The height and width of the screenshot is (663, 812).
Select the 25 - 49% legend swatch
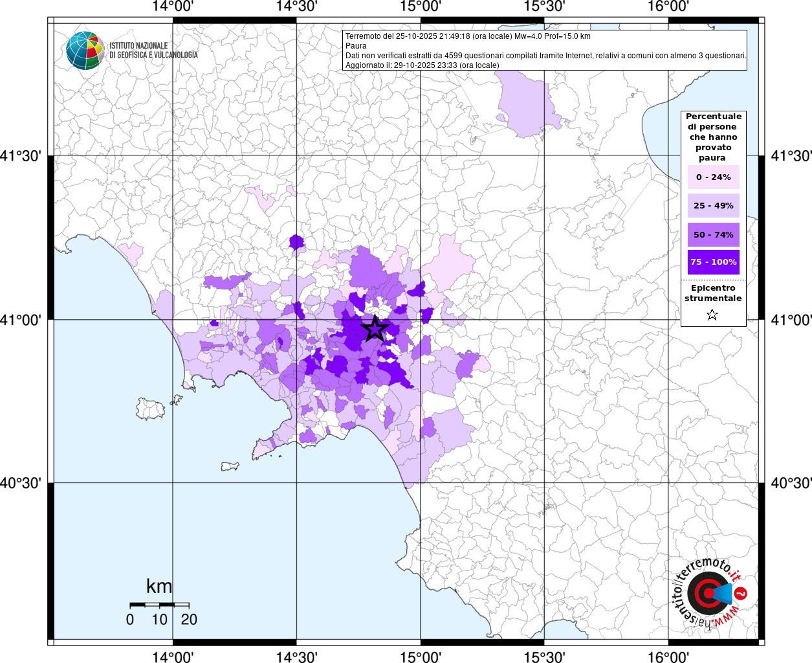click(x=713, y=206)
